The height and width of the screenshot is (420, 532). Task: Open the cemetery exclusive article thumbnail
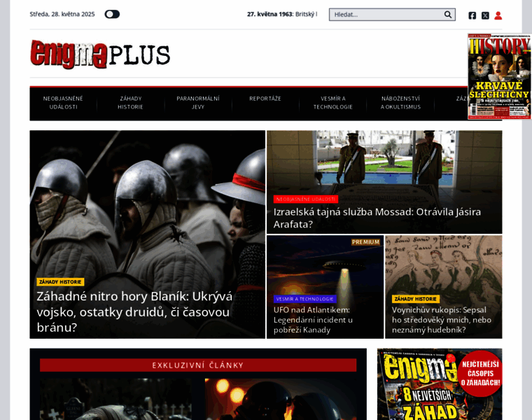(115, 399)
